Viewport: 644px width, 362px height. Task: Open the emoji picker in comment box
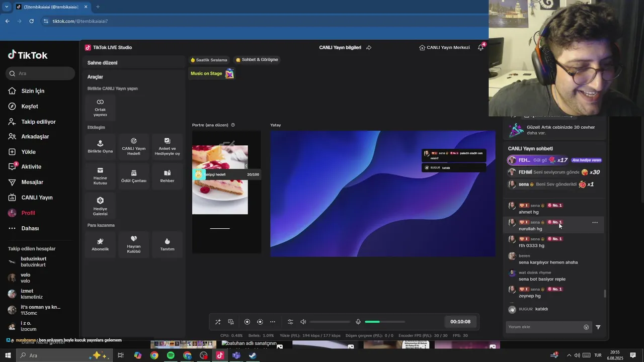586,327
